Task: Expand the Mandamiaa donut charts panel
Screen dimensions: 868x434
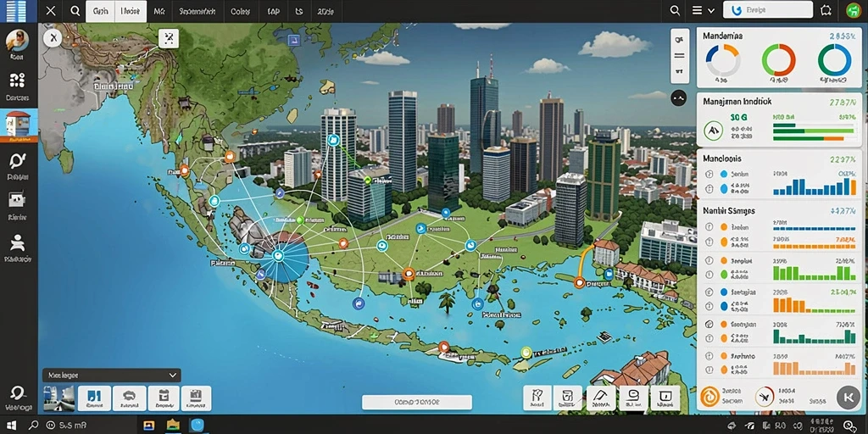Action: pyautogui.click(x=779, y=58)
